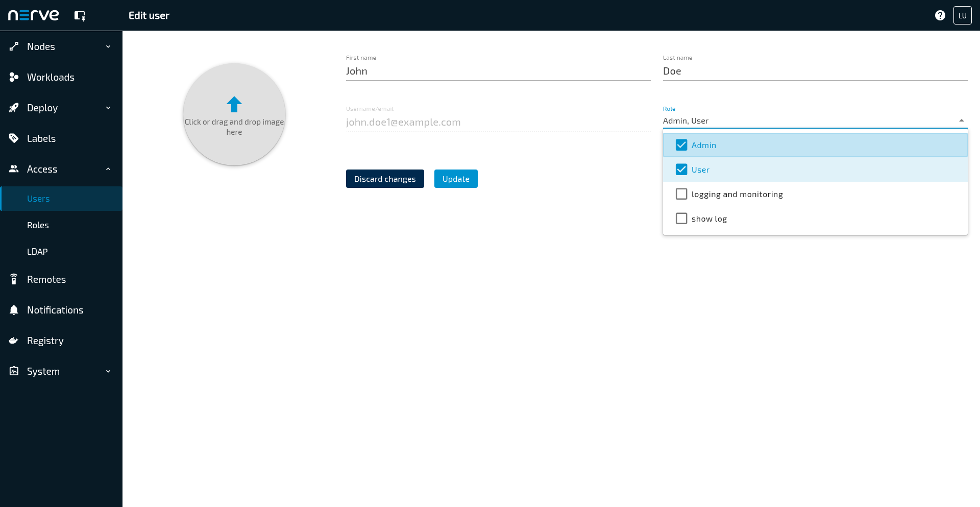Open Remotes from the sidebar

(x=61, y=279)
